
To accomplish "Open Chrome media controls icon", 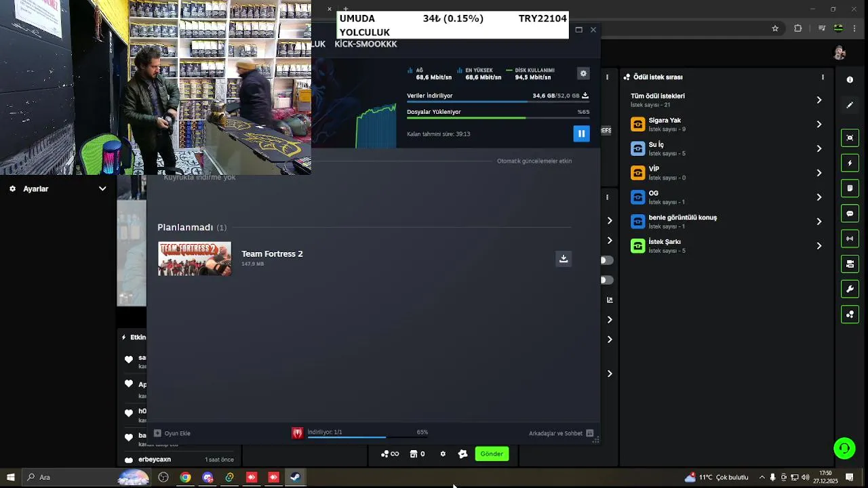I will tap(822, 28).
